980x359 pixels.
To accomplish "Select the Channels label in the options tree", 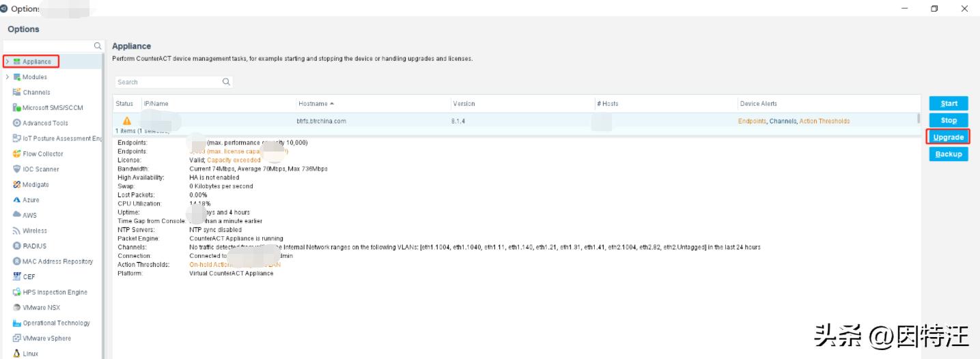I will click(37, 92).
